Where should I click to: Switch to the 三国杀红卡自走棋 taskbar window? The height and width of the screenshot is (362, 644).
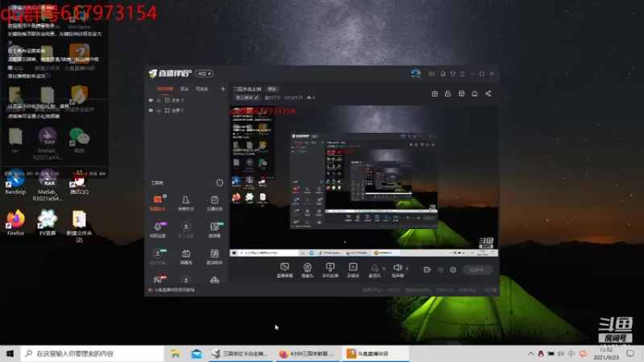239,353
